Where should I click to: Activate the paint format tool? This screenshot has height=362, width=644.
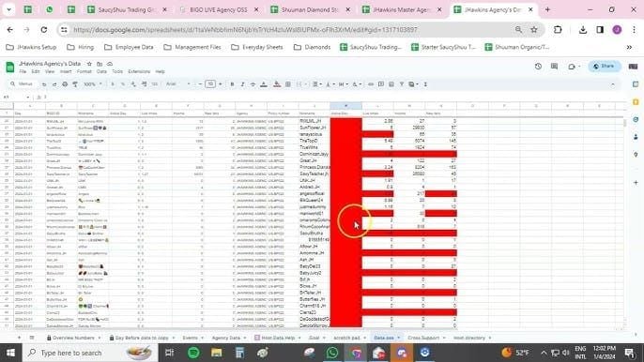point(75,84)
